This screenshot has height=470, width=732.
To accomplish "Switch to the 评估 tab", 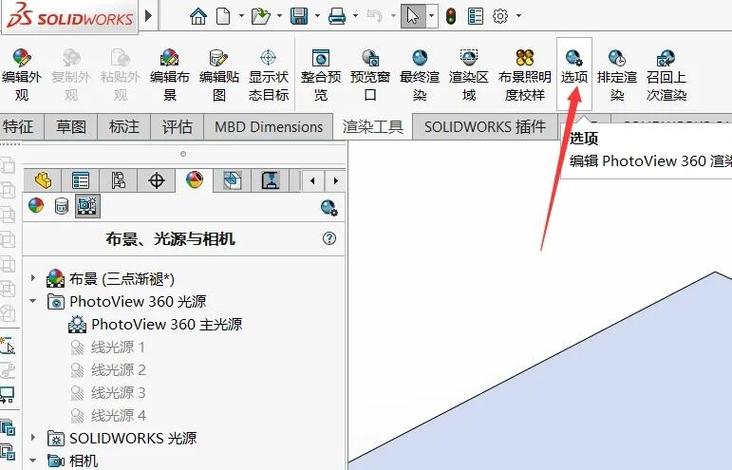I will 177,126.
